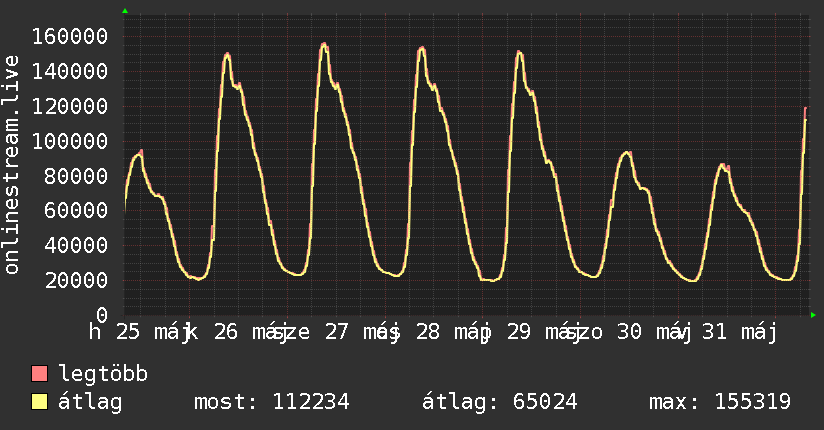The height and width of the screenshot is (430, 824).
Task: Click the 20000 y-axis label
Action: coord(76,280)
